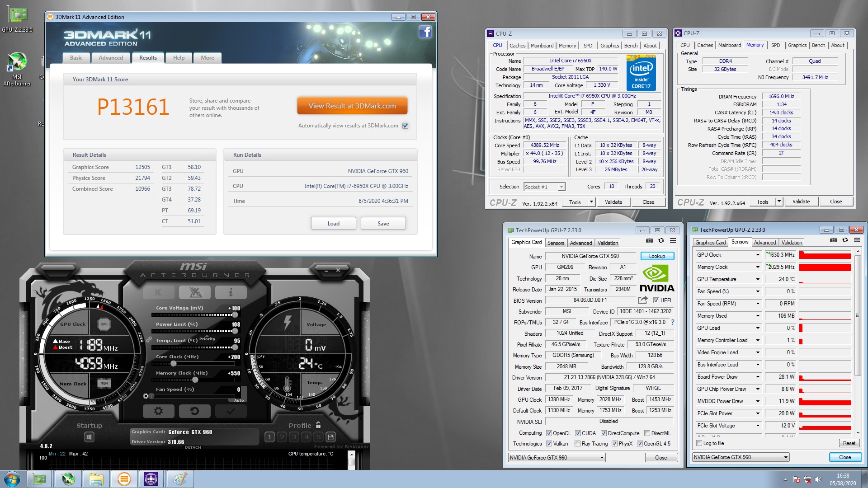Click Validate in CPU-Z CPU window
The image size is (868, 488).
click(x=613, y=202)
